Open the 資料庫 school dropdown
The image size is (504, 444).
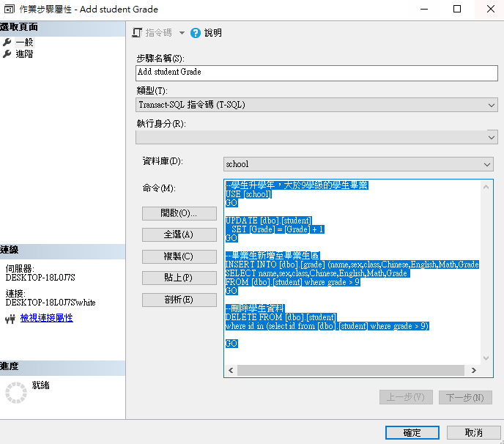(x=358, y=164)
